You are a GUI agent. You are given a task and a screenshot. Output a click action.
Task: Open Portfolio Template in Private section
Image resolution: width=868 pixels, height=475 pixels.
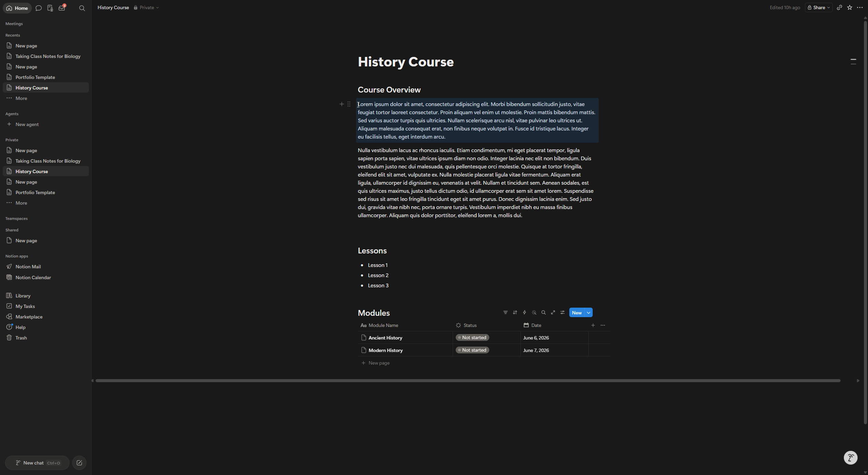pyautogui.click(x=46, y=192)
